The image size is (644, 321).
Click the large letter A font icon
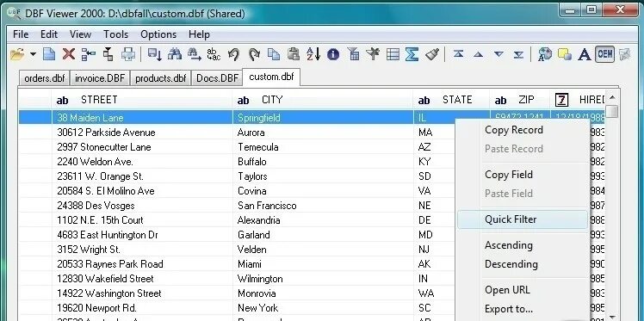click(584, 54)
